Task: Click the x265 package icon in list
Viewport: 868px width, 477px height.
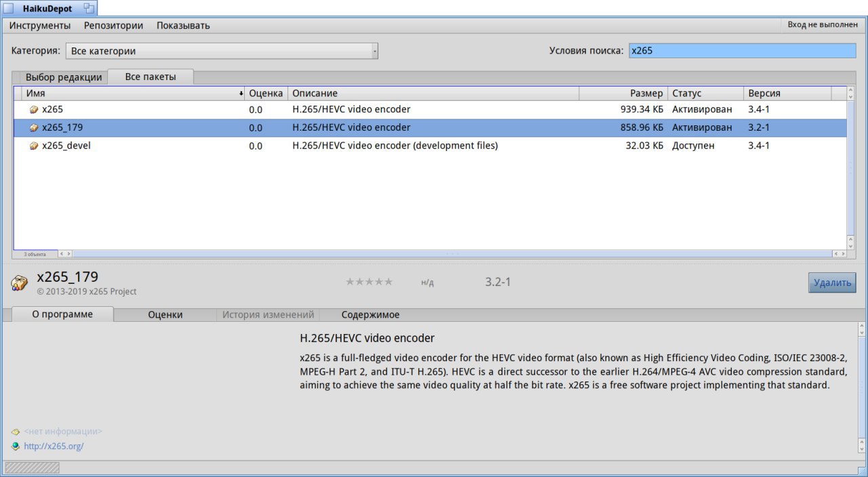Action: (x=34, y=109)
